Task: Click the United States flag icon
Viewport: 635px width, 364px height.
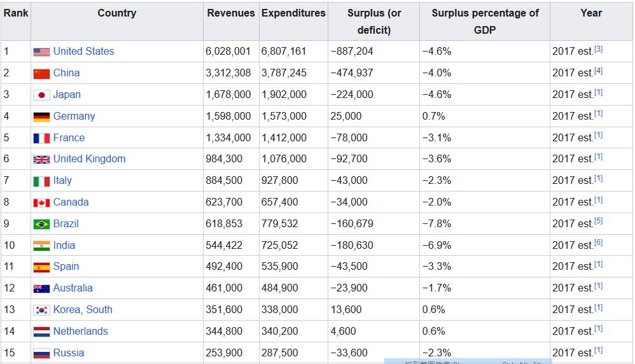Action: (x=41, y=52)
